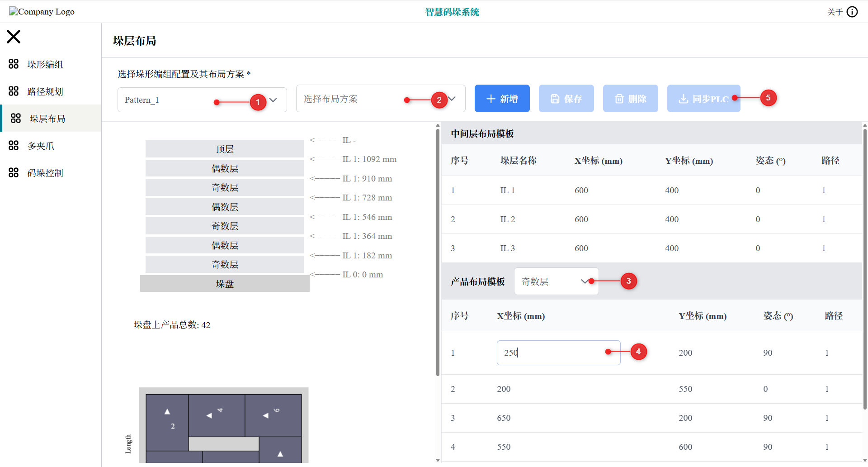Click the floppy disk icon on 保存

coord(555,99)
